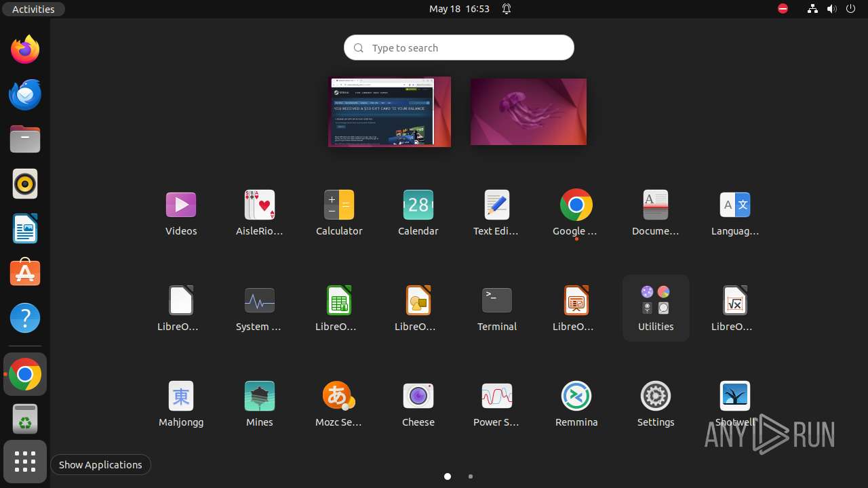Open Rhythmbox from the dock
The image size is (868, 488).
tap(25, 184)
